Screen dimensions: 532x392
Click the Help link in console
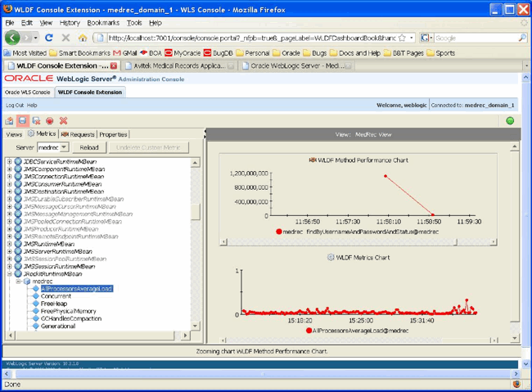32,106
